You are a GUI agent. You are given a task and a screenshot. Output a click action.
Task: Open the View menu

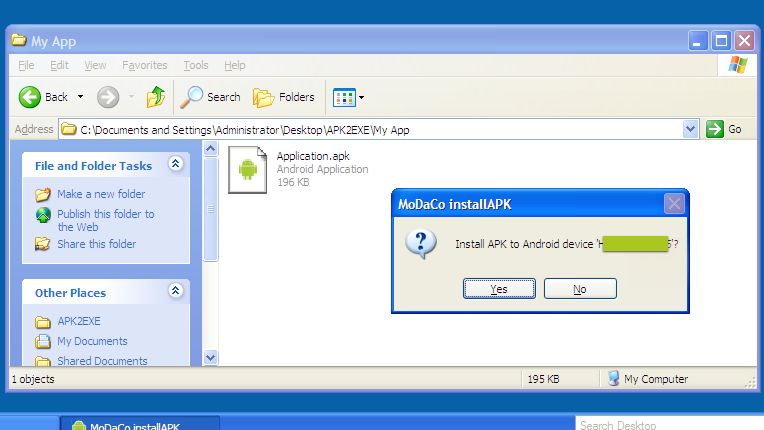pos(95,65)
